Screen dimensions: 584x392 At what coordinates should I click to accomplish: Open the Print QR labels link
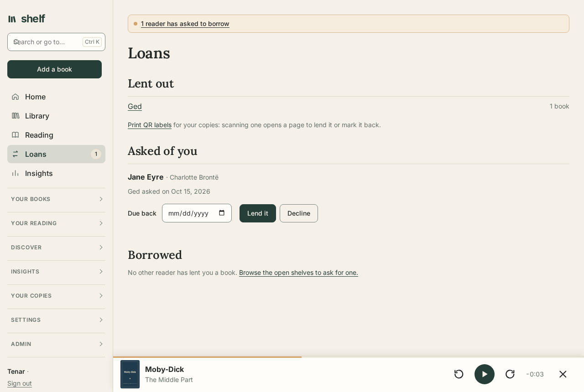(x=150, y=125)
